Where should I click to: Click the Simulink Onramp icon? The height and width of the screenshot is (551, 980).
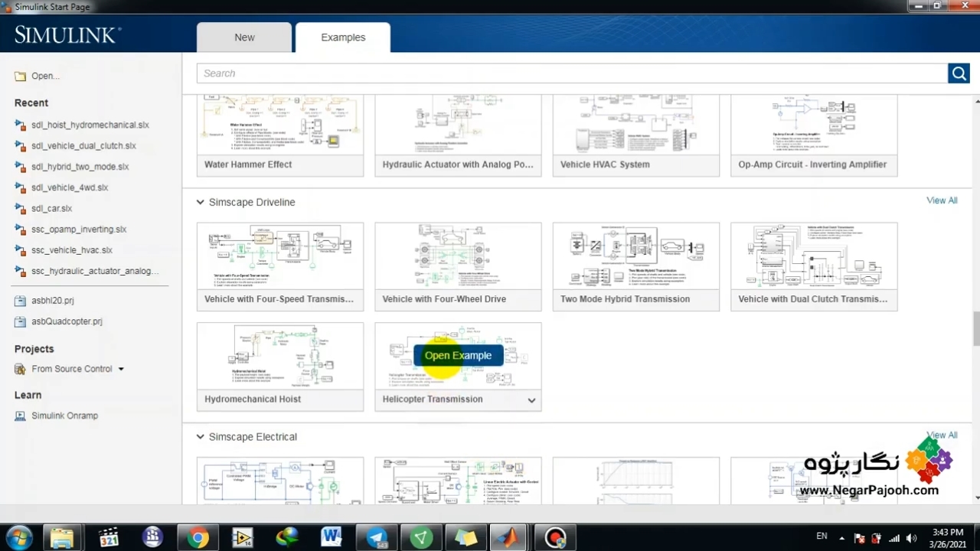[20, 416]
